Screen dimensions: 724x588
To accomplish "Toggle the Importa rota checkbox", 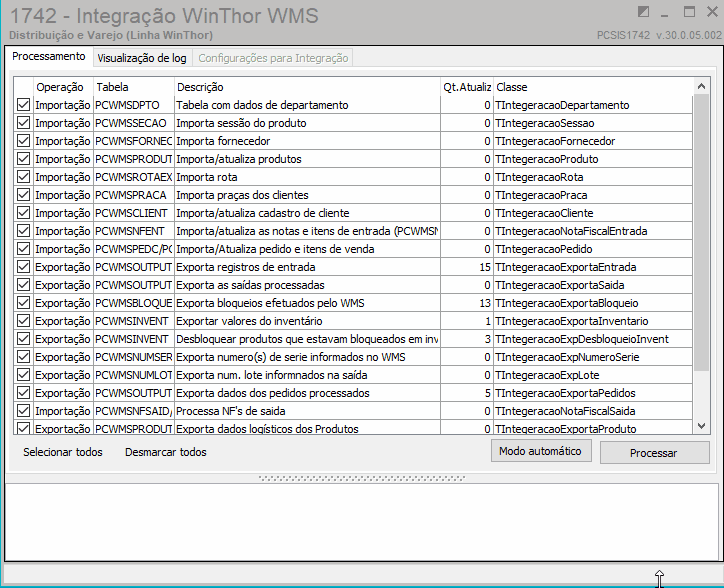I will (x=24, y=177).
